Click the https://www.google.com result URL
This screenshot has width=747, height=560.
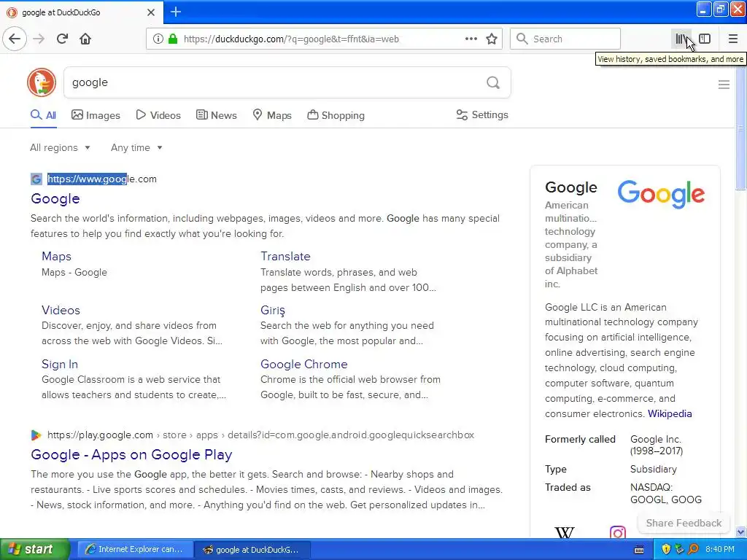(x=102, y=179)
